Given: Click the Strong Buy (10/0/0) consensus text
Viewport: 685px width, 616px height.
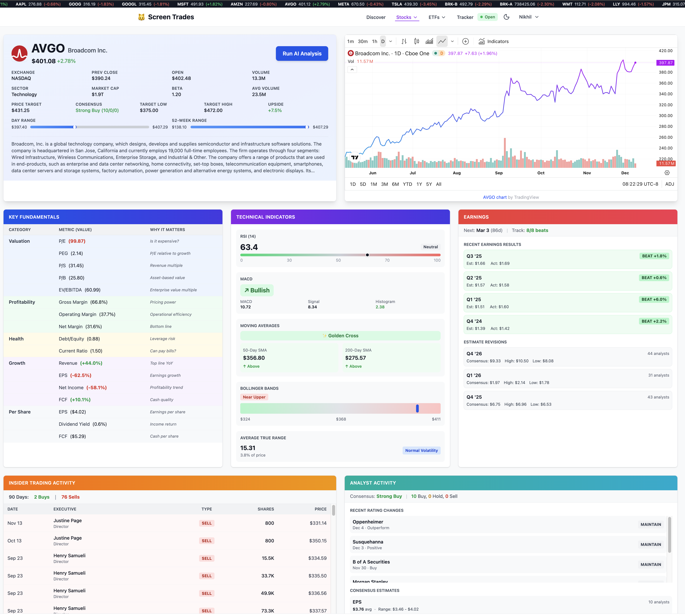Looking at the screenshot, I should coord(97,110).
